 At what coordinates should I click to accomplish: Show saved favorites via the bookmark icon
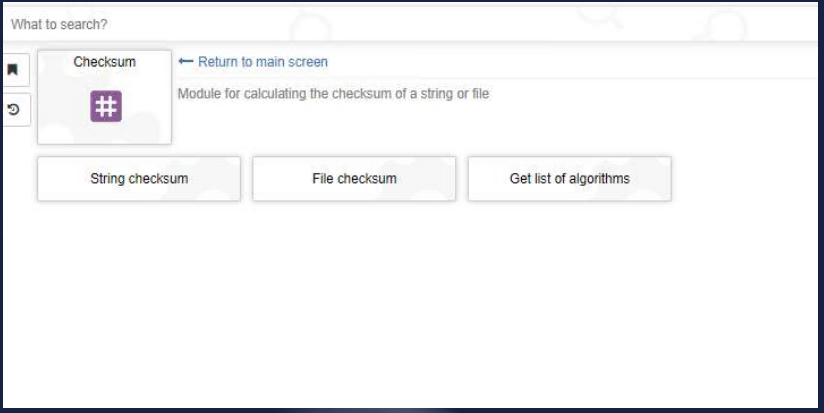(14, 70)
